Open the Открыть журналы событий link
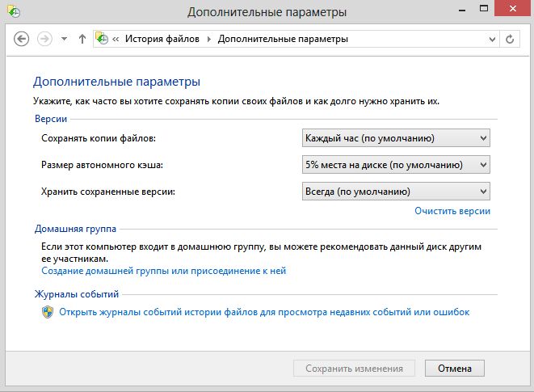This screenshot has width=534, height=392. click(264, 312)
